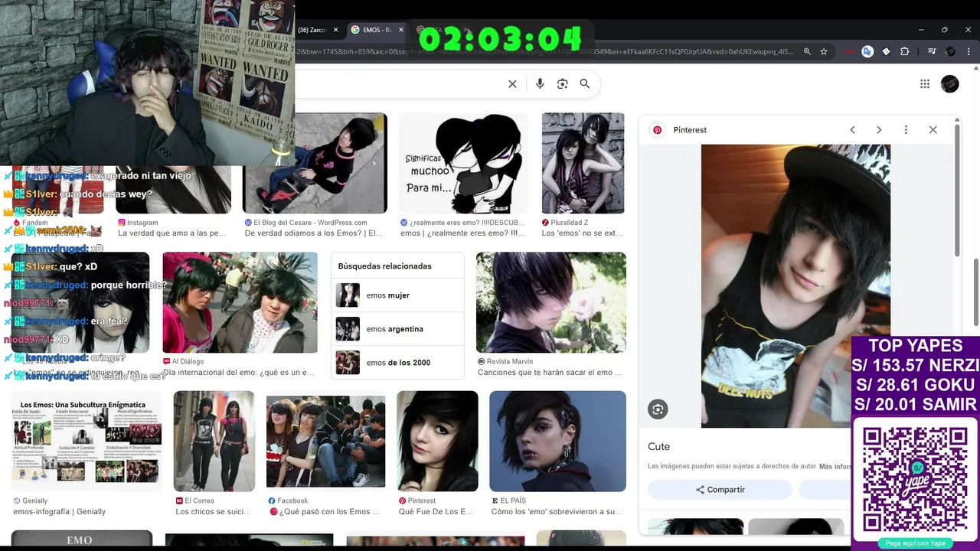The image size is (980, 551).
Task: Open the Google apps grid
Action: click(925, 84)
